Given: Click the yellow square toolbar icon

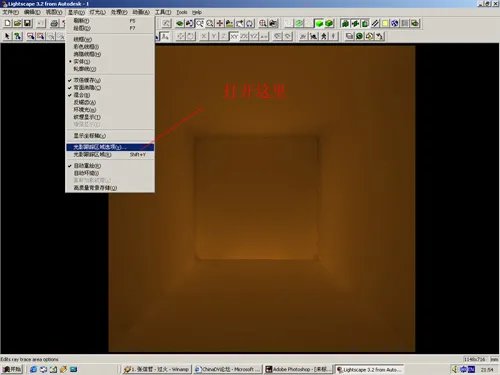Looking at the screenshot, I should [385, 23].
